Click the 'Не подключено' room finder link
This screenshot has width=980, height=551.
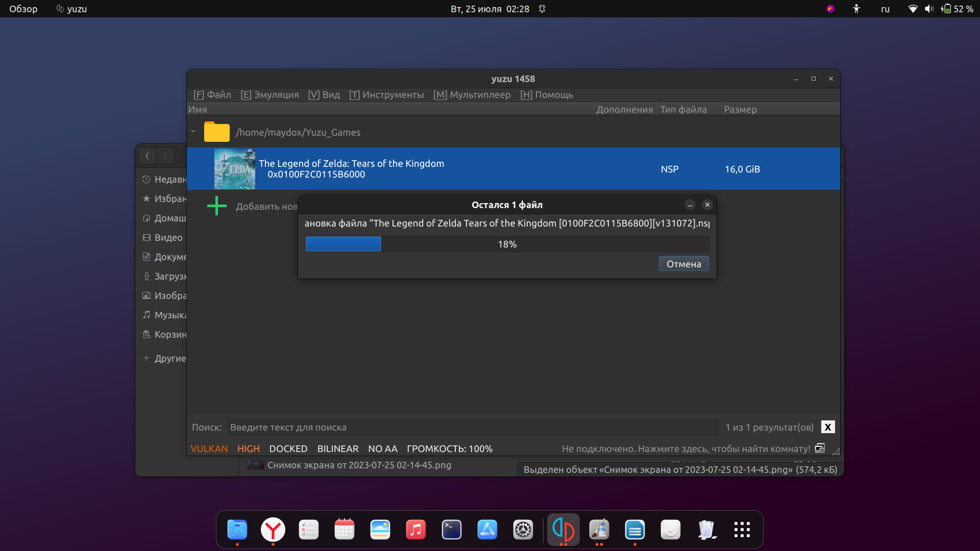point(686,448)
